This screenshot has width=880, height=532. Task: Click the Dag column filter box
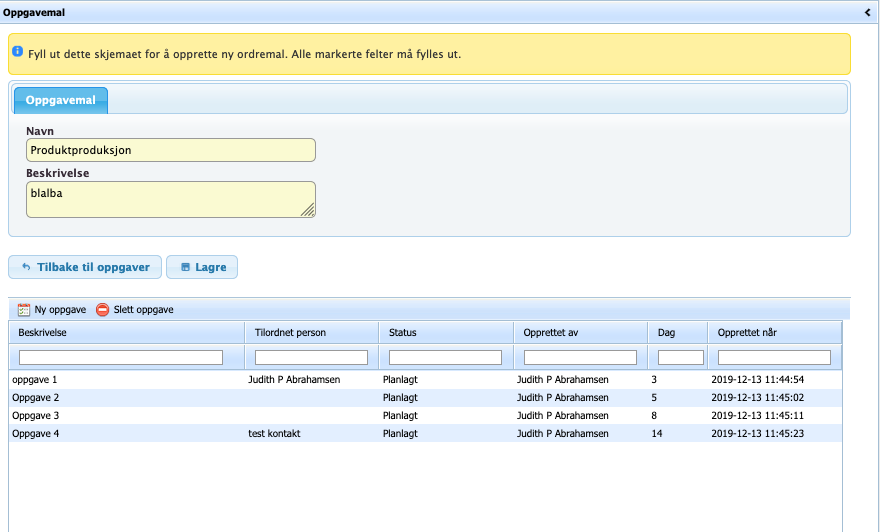[x=680, y=357]
